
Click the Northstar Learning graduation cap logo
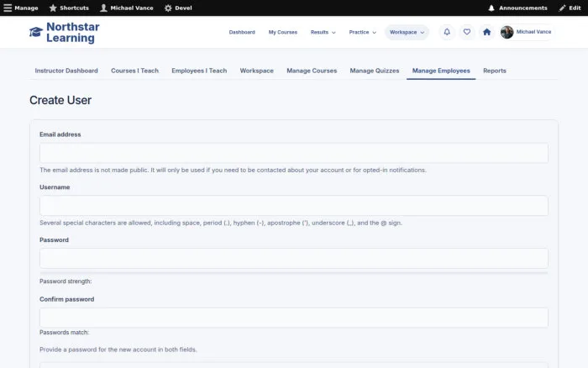(x=36, y=32)
